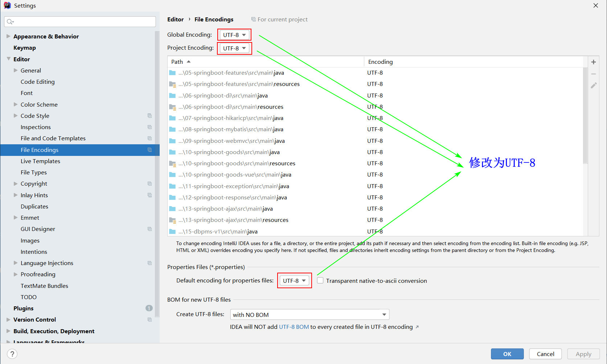Screen dimensions: 607x364
Task: Open the Global Encoding dropdown
Action: pos(234,35)
